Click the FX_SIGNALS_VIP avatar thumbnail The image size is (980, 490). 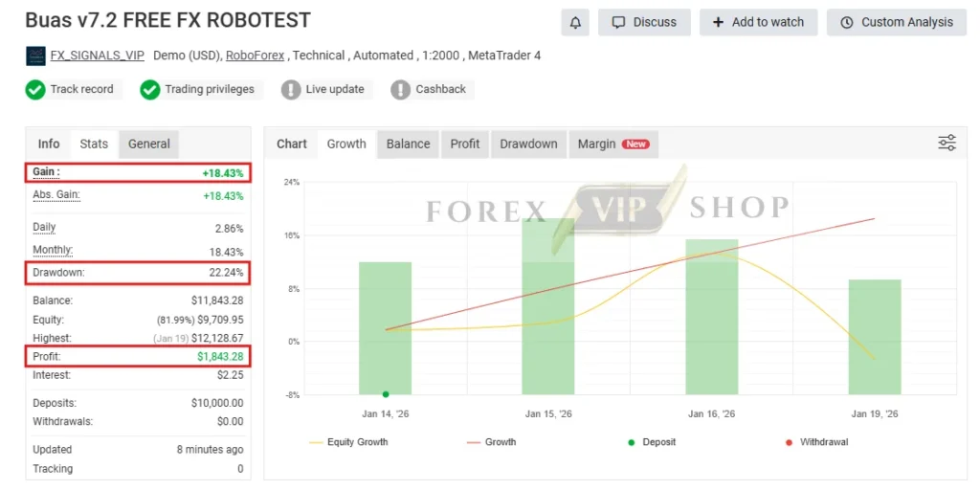pyautogui.click(x=35, y=56)
